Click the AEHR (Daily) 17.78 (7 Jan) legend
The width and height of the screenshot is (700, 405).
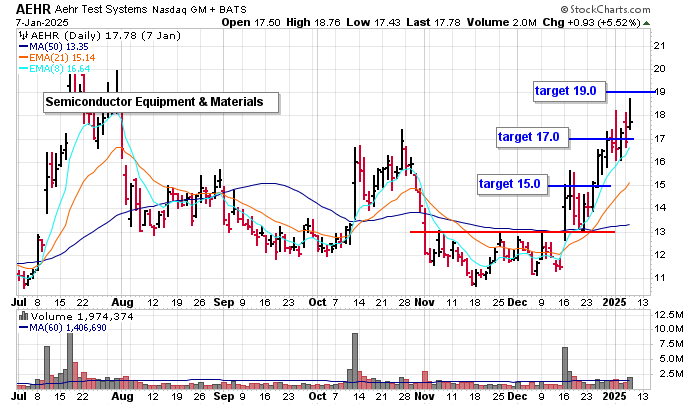pyautogui.click(x=106, y=36)
